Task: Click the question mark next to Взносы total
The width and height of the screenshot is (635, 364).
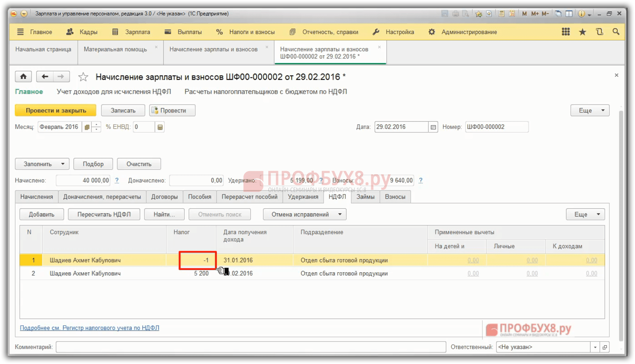Action: tap(420, 180)
